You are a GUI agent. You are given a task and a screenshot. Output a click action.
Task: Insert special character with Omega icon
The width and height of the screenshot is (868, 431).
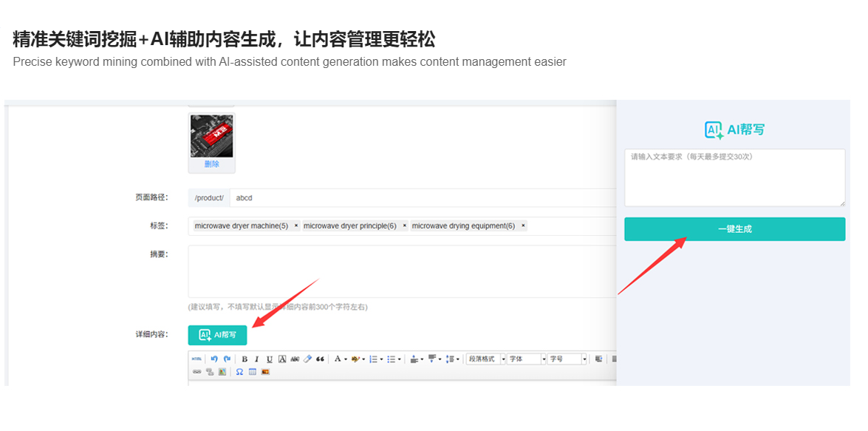pyautogui.click(x=240, y=372)
